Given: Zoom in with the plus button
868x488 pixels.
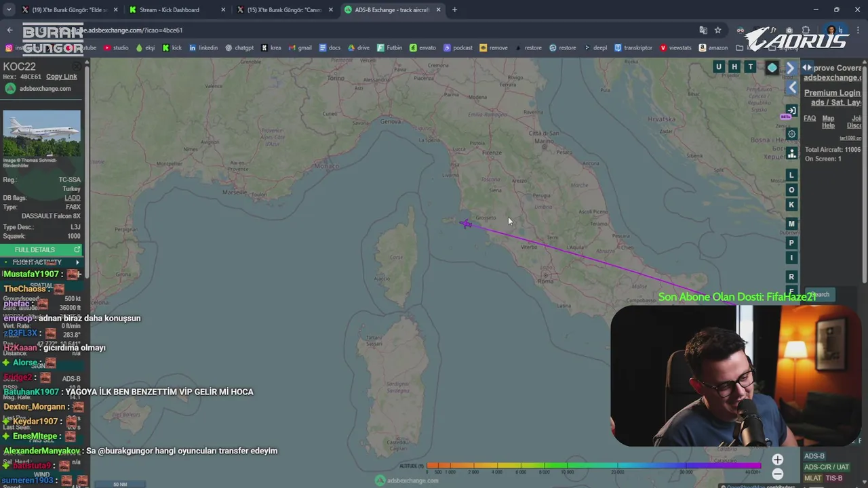Looking at the screenshot, I should tap(778, 460).
